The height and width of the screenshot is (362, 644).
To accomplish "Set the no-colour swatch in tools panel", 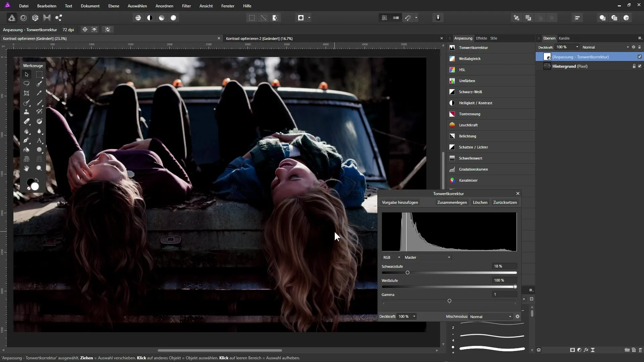I will click(29, 188).
